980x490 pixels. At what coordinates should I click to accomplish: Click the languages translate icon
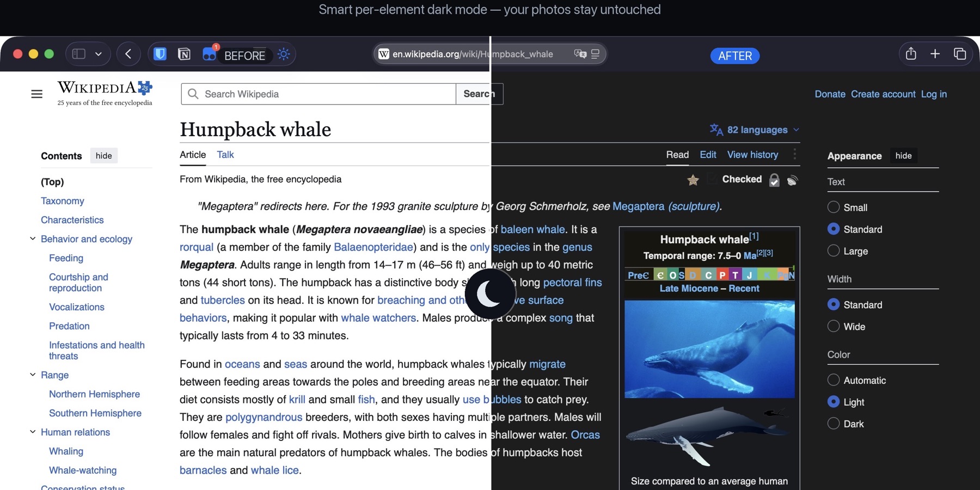click(716, 130)
